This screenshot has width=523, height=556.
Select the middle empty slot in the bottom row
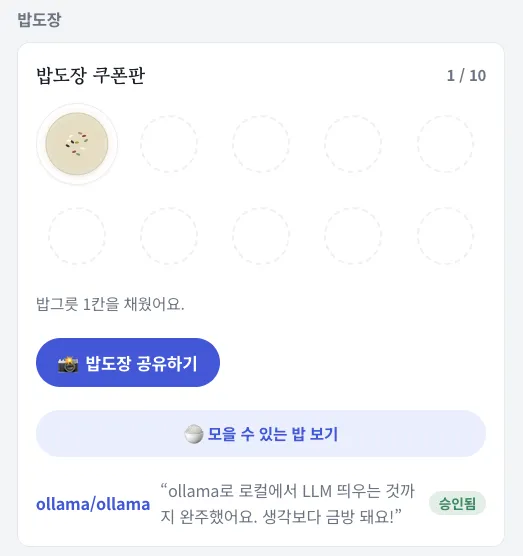(x=261, y=236)
